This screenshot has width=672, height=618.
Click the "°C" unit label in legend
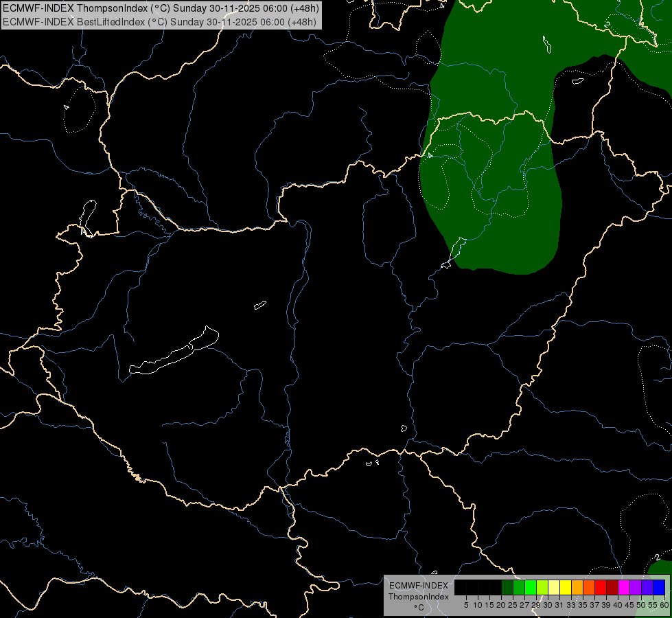419,607
